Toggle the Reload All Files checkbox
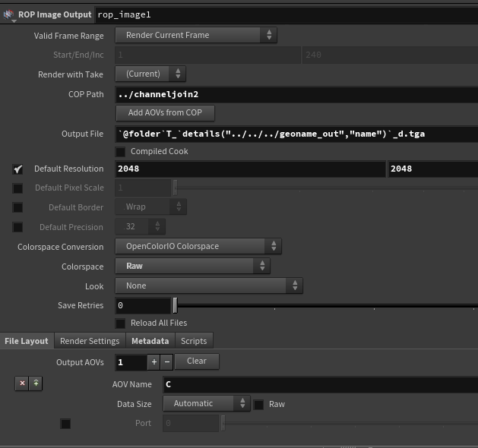This screenshot has width=478, height=448. 120,323
